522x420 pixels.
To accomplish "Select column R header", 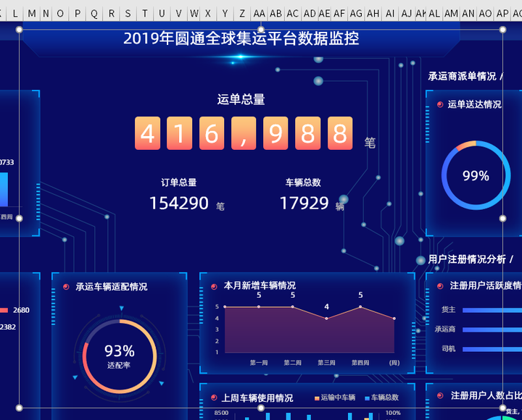I will point(112,14).
